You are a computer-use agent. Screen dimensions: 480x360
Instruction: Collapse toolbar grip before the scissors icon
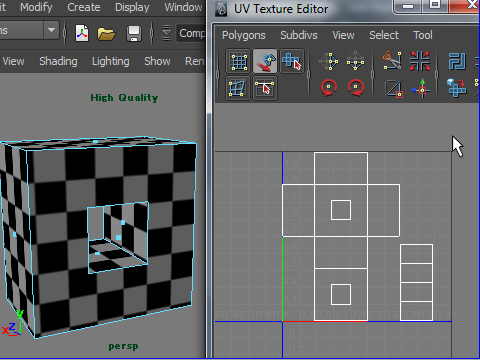(373, 75)
